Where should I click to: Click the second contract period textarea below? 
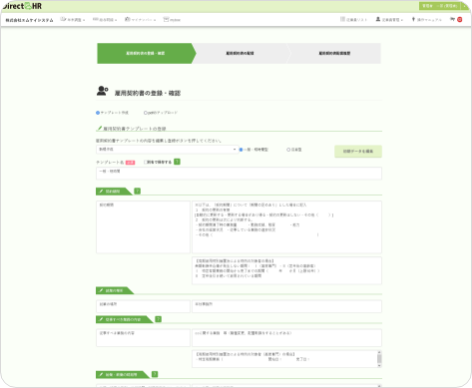[287, 270]
